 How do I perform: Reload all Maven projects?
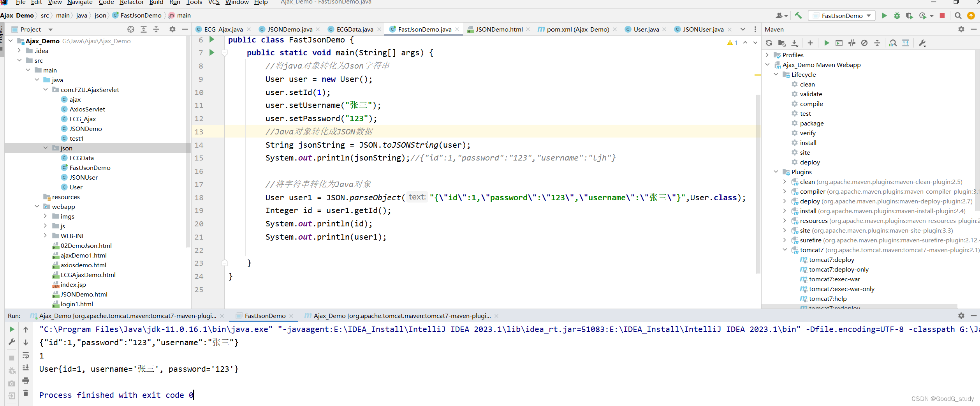point(769,43)
